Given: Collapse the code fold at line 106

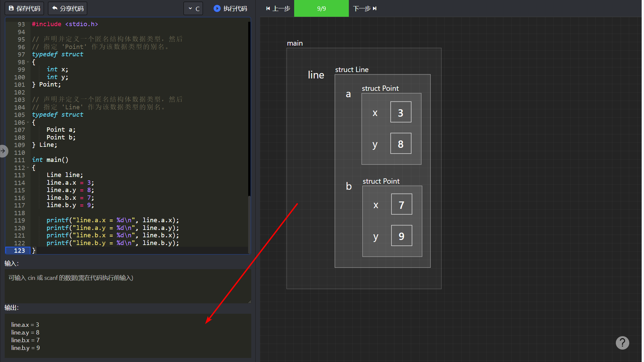Looking at the screenshot, I should click(x=28, y=122).
